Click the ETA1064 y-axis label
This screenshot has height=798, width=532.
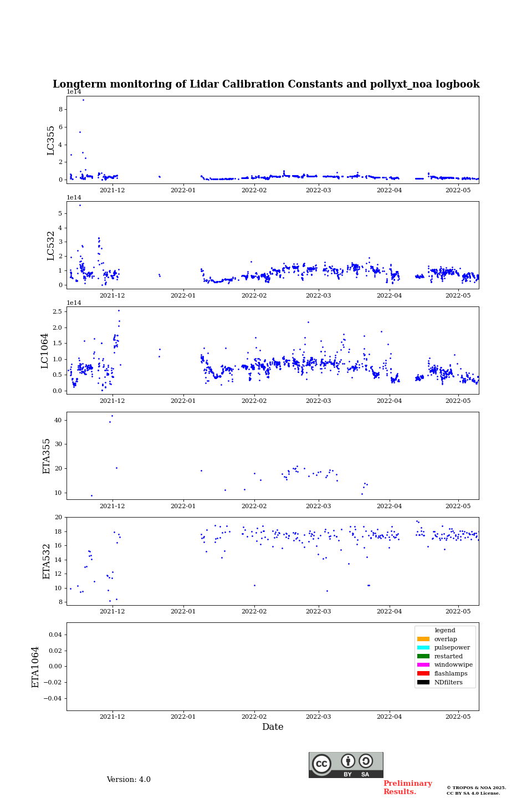(x=35, y=667)
